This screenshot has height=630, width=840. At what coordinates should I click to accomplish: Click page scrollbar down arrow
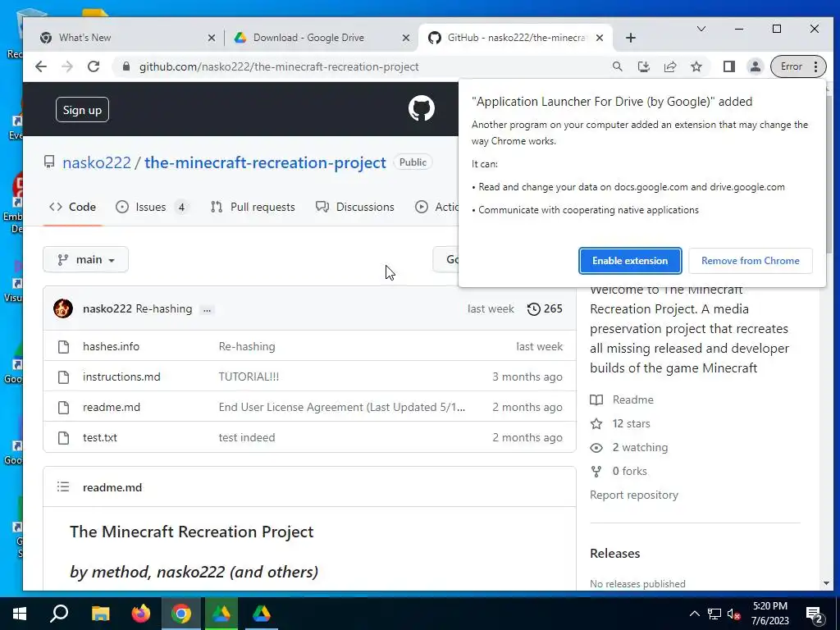pos(825,583)
